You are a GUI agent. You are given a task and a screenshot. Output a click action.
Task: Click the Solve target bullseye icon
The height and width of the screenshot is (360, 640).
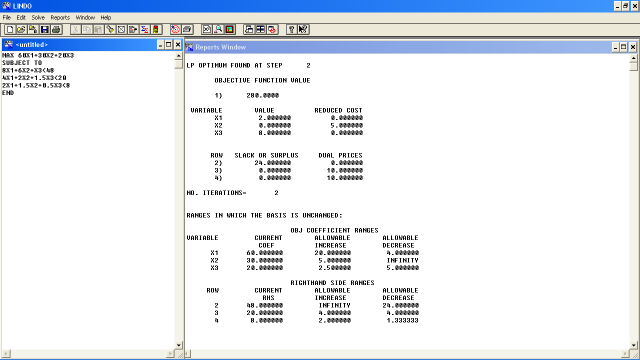176,29
